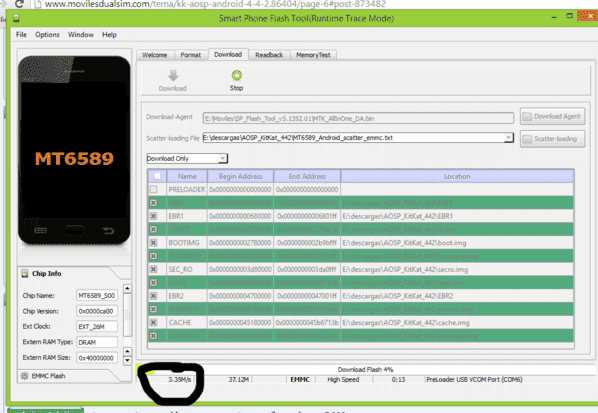Open the File menu
Image resolution: width=598 pixels, height=413 pixels.
(21, 35)
